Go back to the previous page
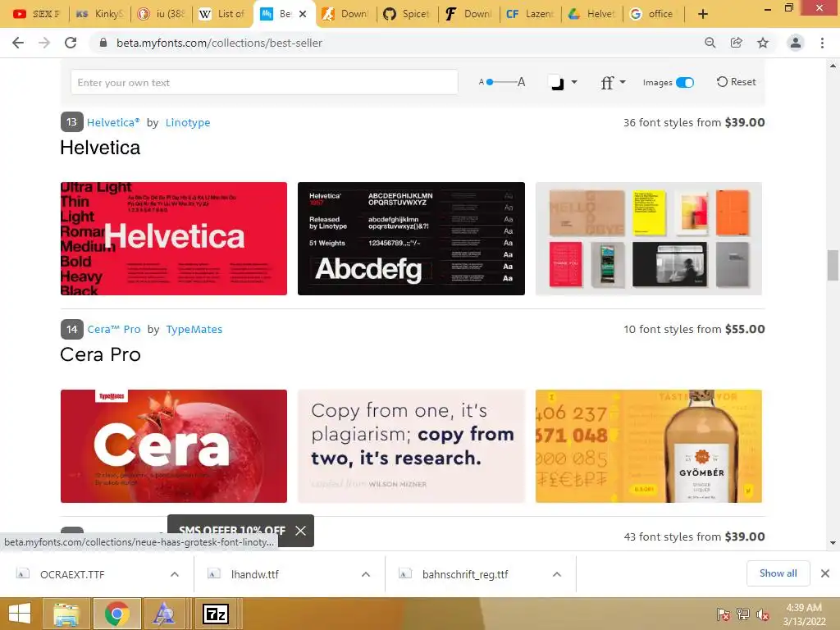The image size is (840, 630). [18, 43]
